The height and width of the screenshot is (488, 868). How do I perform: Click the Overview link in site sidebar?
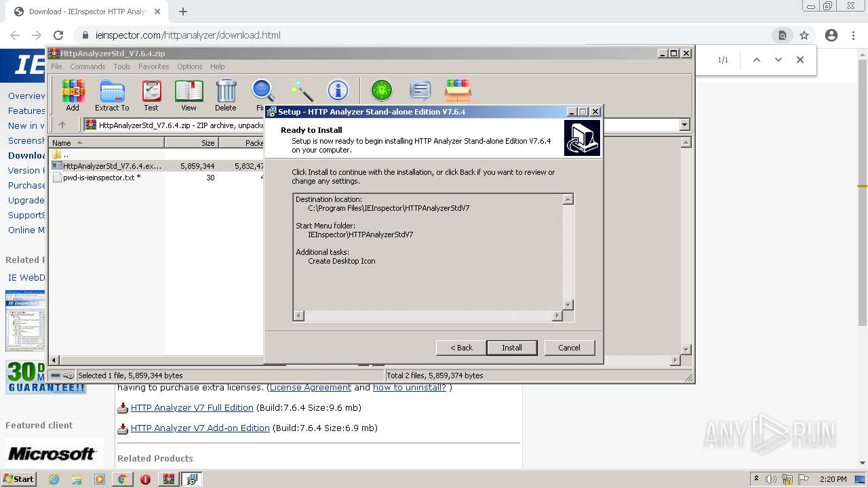26,96
